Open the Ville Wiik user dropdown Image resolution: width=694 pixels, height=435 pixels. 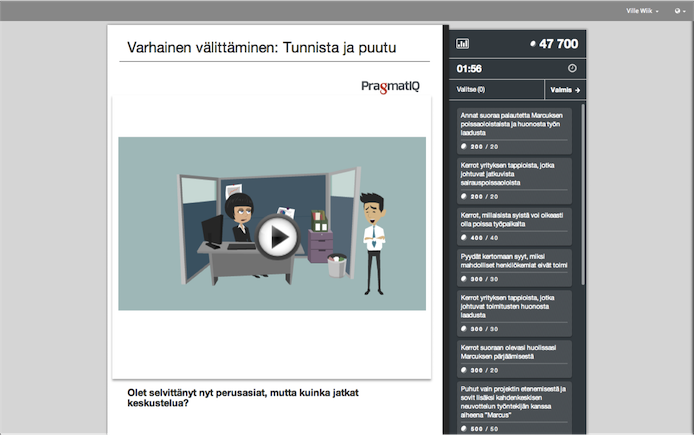642,10
